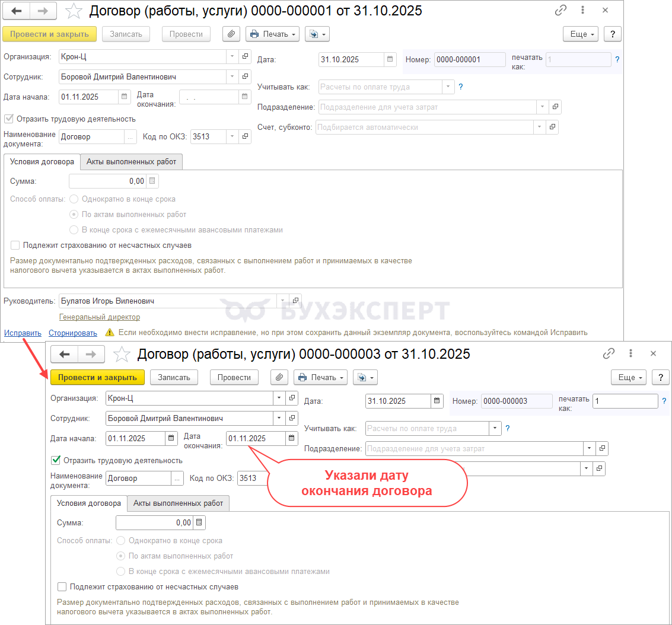The height and width of the screenshot is (625, 672).
Task: Expand Счет, субконто dropdown in contract 0000-000001
Action: coord(539,127)
